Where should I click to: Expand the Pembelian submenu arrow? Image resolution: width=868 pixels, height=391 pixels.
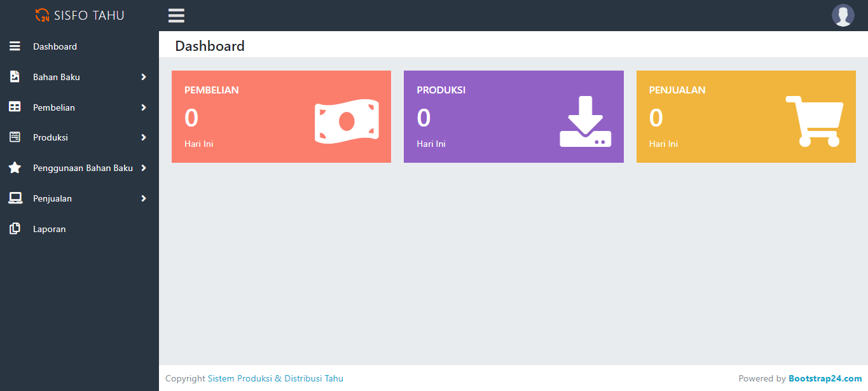click(x=144, y=107)
